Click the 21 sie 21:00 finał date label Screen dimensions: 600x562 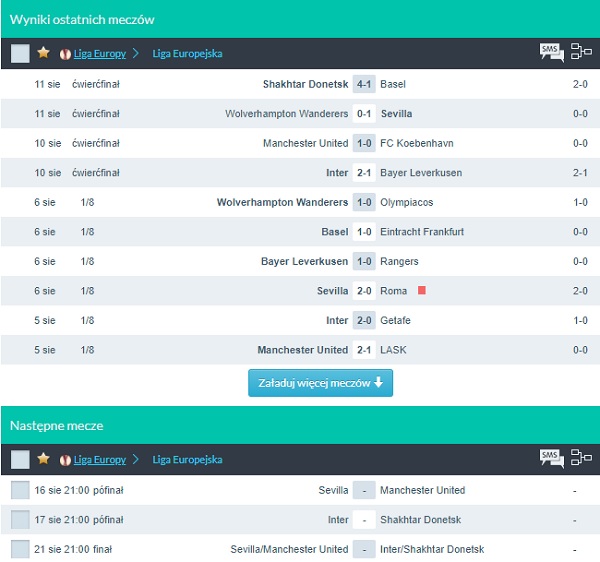pyautogui.click(x=73, y=549)
